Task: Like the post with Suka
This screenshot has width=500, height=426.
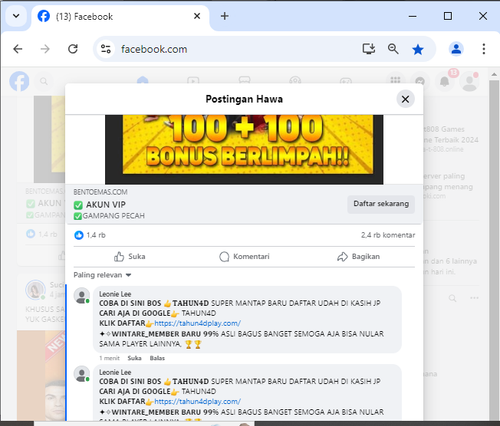Action: (130, 256)
